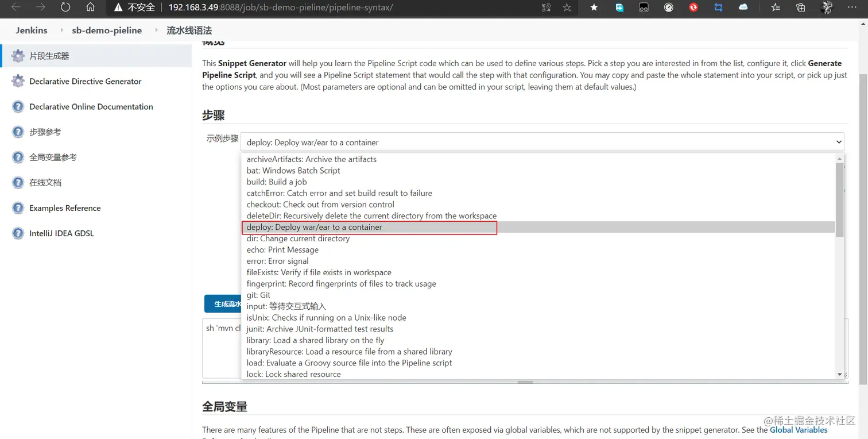Click the gear icon beside Declarative Directive Generator
The width and height of the screenshot is (868, 439).
tap(18, 81)
